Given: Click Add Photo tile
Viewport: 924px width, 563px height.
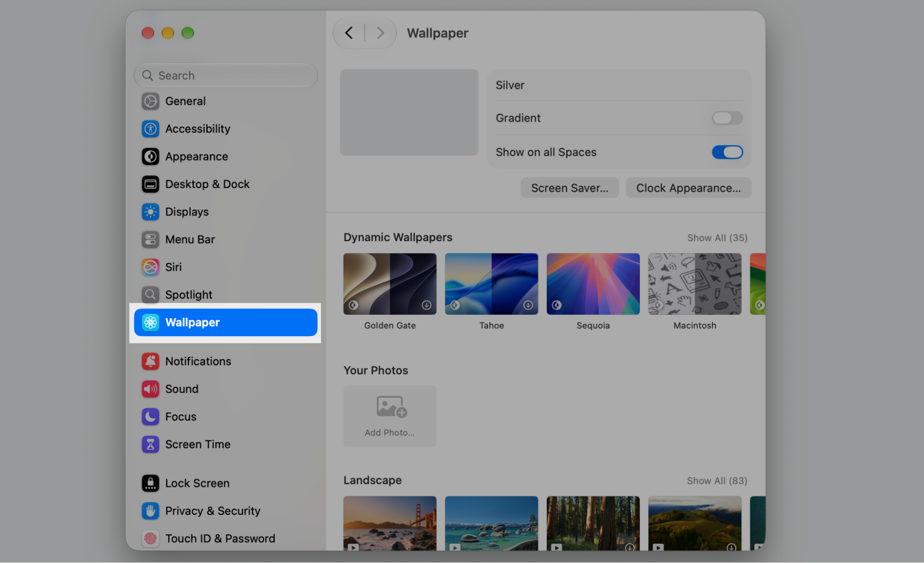Looking at the screenshot, I should [390, 416].
